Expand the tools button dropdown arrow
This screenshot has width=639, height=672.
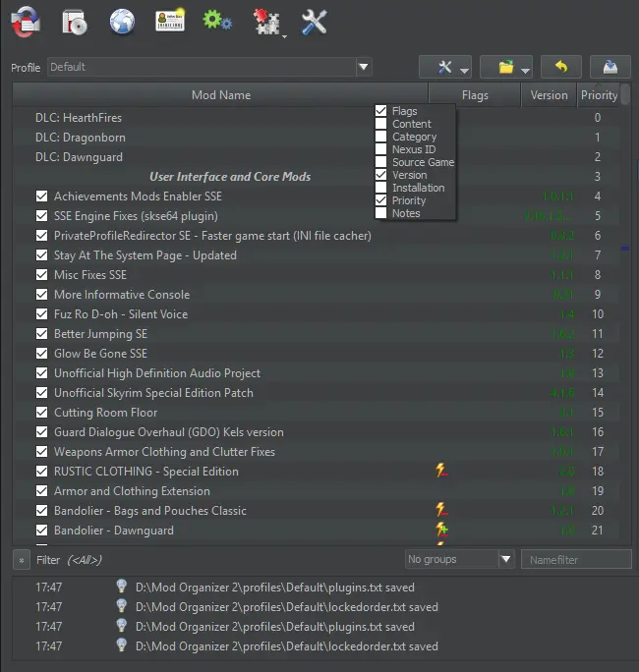point(464,71)
